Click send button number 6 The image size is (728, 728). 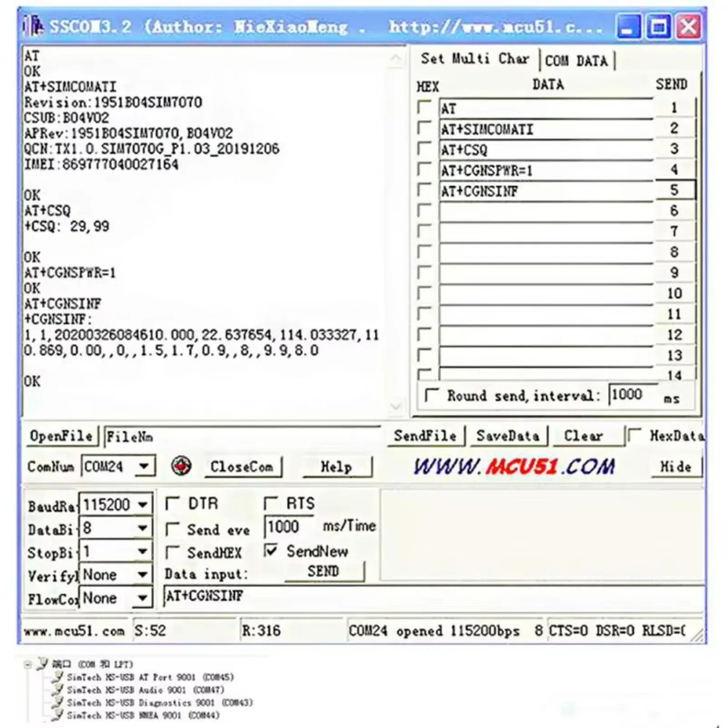[x=674, y=211]
